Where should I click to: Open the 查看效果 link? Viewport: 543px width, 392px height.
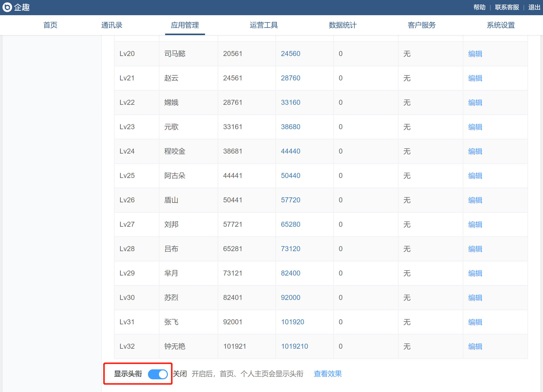click(328, 374)
